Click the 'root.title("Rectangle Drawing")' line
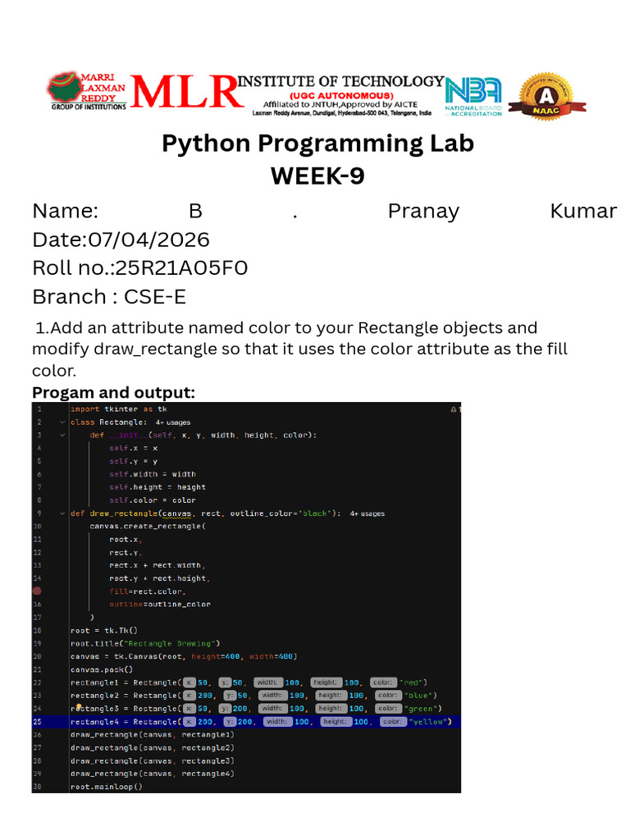This screenshot has height=840, width=630. point(145,643)
